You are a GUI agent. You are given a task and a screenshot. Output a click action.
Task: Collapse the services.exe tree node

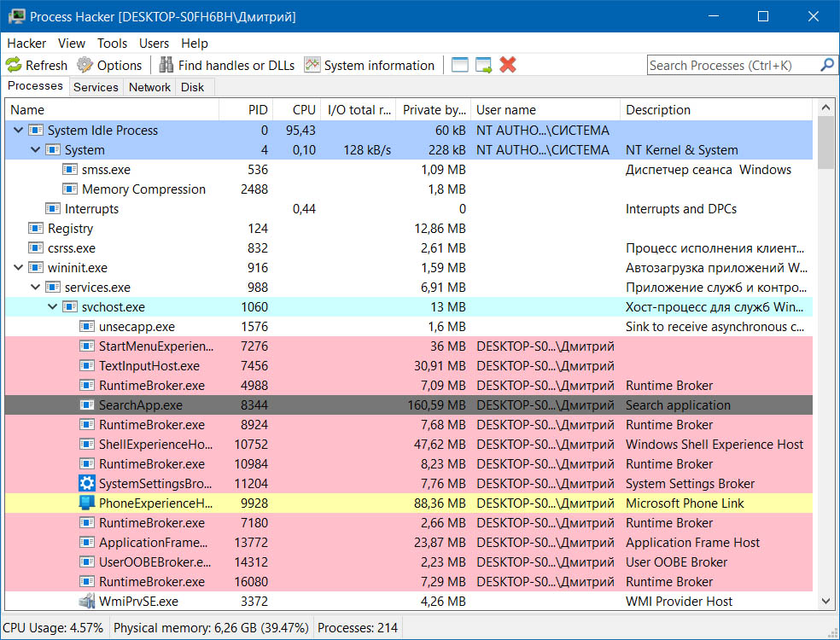coord(35,288)
